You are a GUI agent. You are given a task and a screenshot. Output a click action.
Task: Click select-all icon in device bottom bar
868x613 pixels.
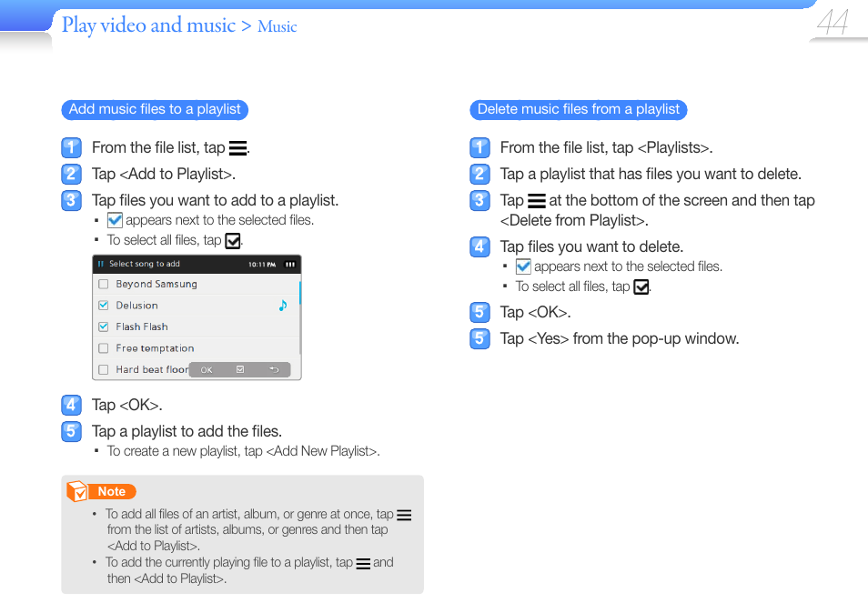pos(240,369)
